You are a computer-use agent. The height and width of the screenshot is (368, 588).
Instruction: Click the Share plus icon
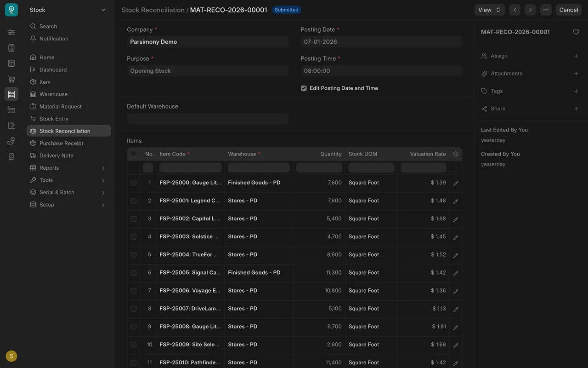(576, 109)
